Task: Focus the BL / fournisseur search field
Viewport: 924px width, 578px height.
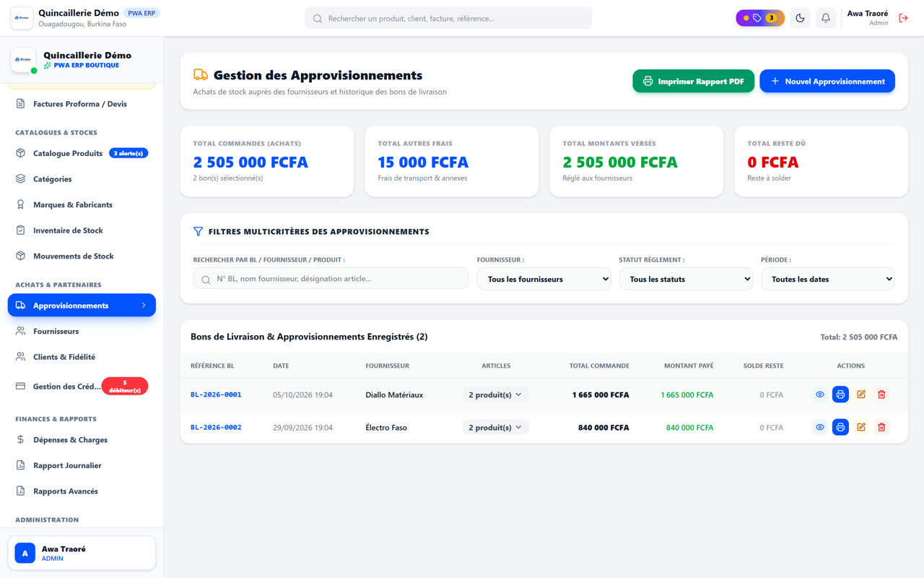Action: pyautogui.click(x=331, y=279)
